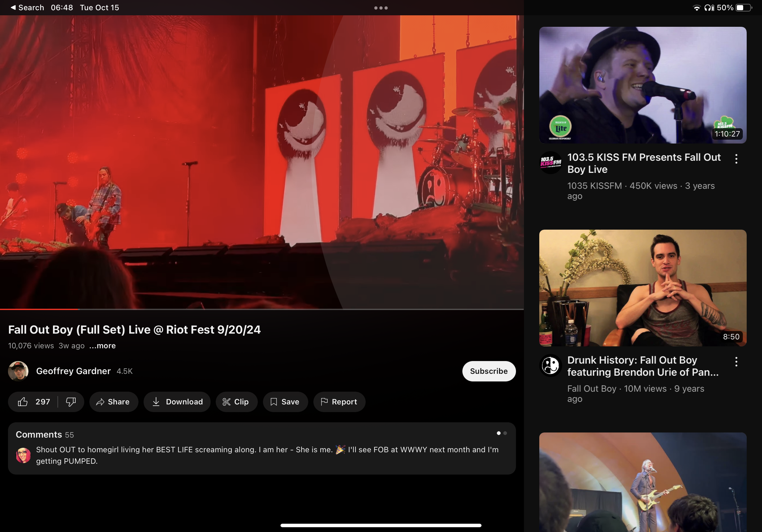Open the top commenter's profile picture
The image size is (762, 532).
(x=23, y=455)
